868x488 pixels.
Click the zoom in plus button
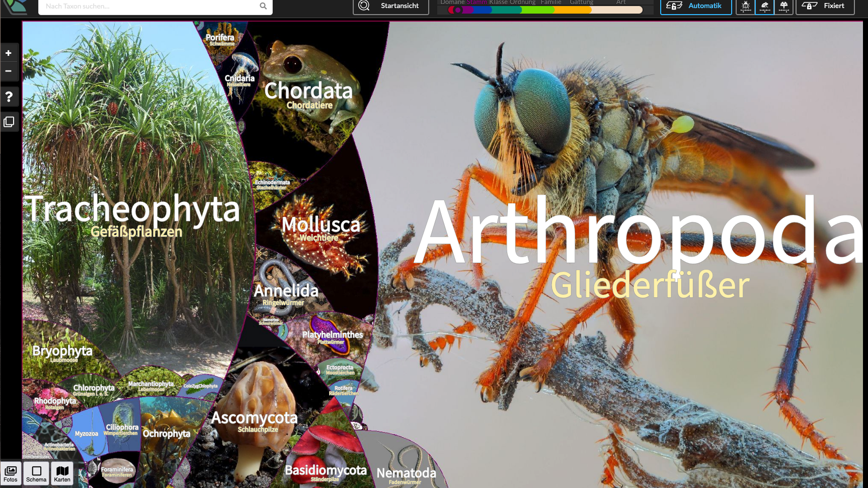[9, 53]
